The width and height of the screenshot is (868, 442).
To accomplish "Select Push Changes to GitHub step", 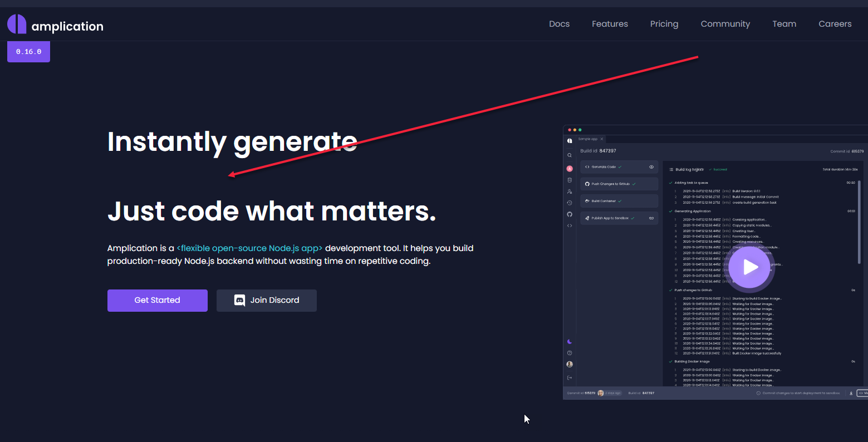I will coord(619,184).
